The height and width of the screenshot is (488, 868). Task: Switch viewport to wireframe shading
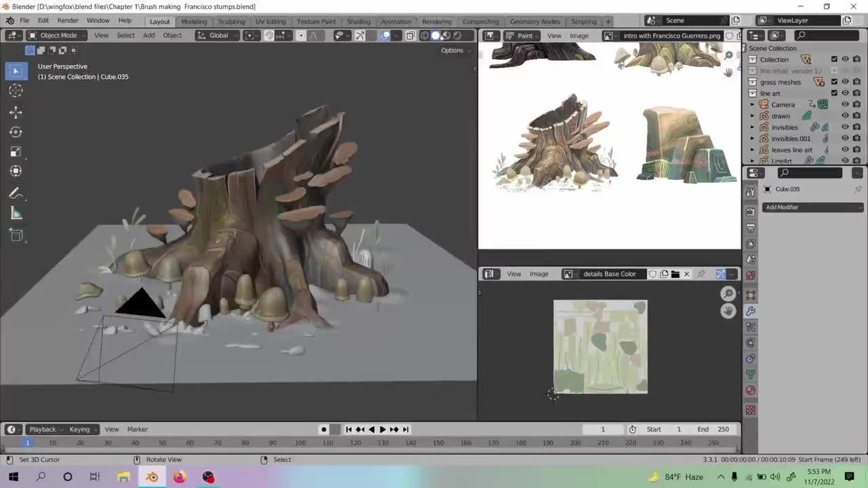425,35
